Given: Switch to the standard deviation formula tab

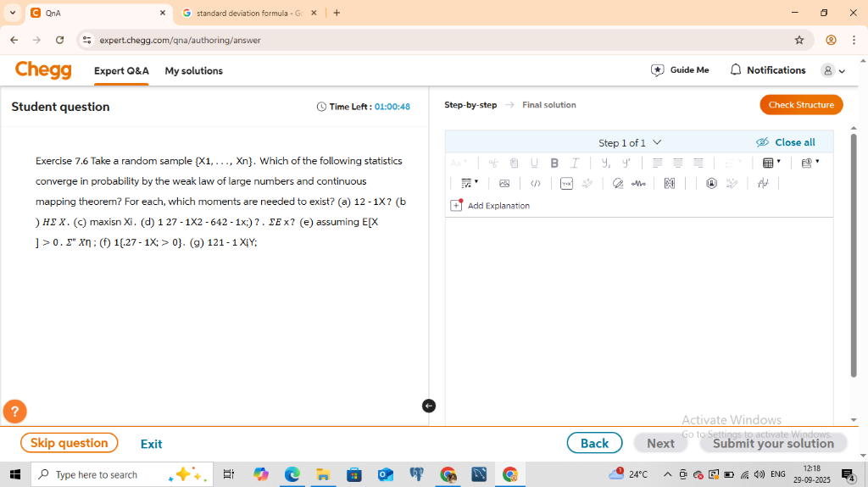Looking at the screenshot, I should (249, 13).
